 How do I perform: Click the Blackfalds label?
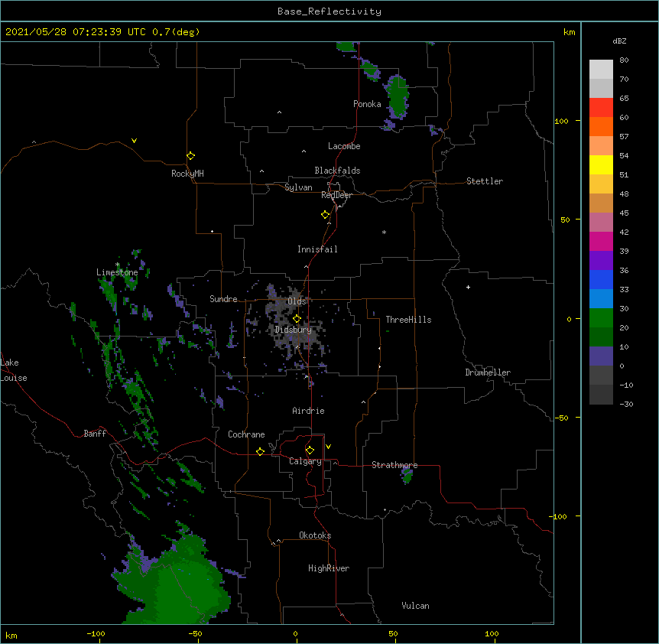tap(337, 171)
